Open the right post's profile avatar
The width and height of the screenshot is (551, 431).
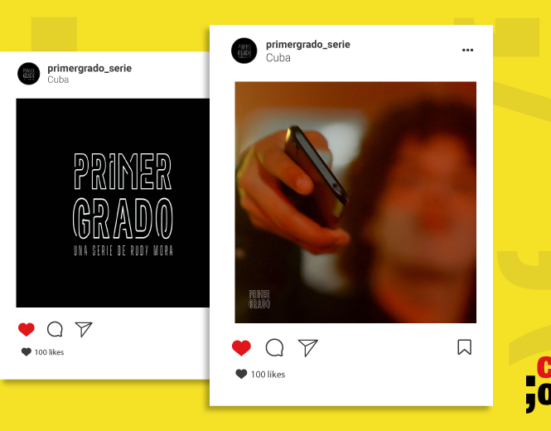point(244,51)
